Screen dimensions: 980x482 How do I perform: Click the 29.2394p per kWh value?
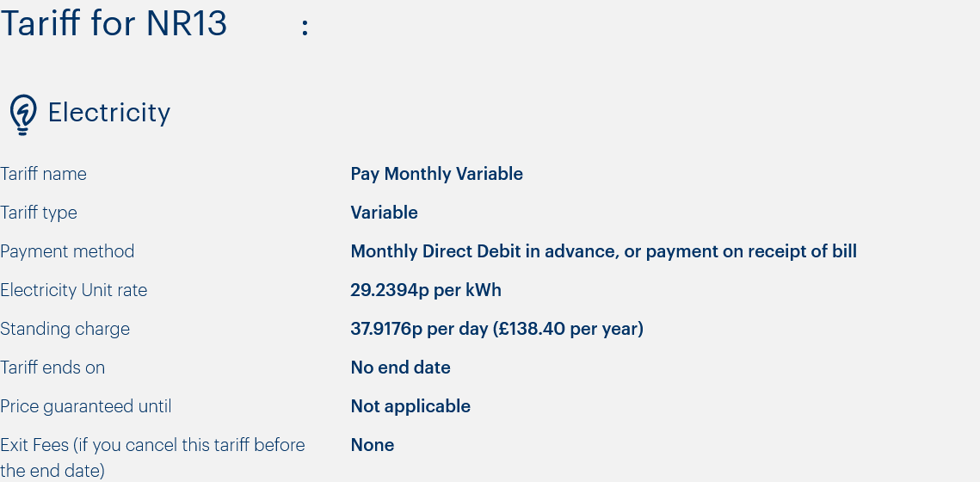(426, 290)
